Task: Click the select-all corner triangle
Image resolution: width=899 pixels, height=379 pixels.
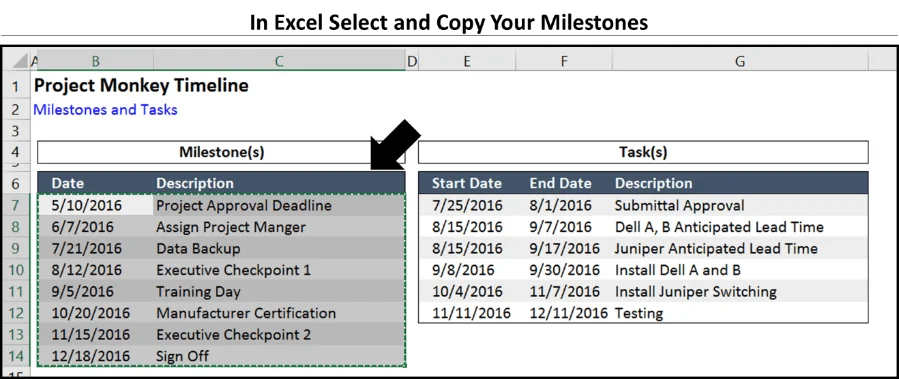Action: [19, 61]
